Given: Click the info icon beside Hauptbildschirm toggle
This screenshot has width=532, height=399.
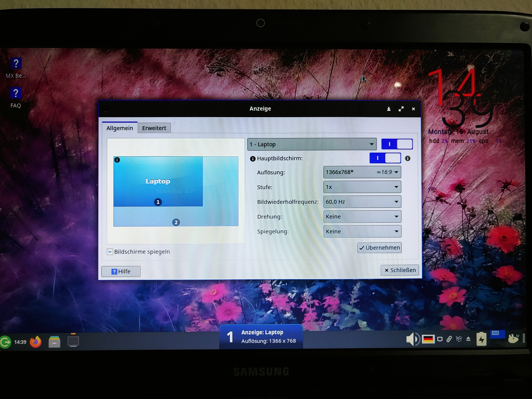Looking at the screenshot, I should [x=408, y=158].
